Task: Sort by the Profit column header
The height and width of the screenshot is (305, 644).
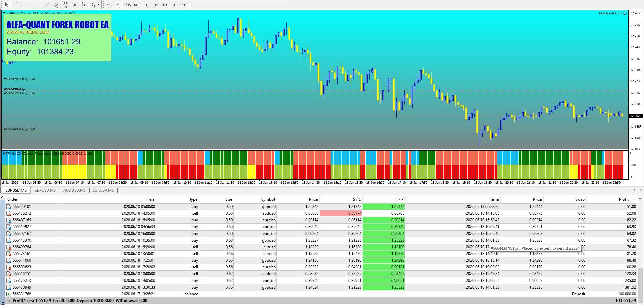Action: click(611, 199)
